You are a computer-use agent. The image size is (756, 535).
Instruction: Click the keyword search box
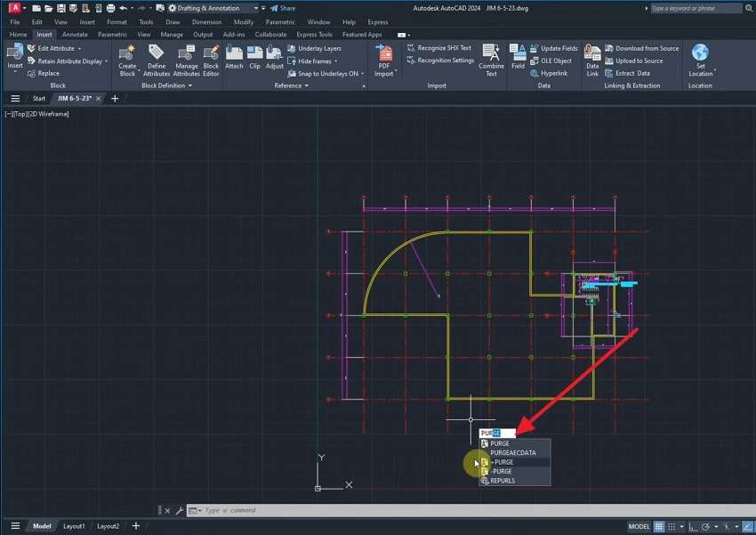click(x=696, y=8)
